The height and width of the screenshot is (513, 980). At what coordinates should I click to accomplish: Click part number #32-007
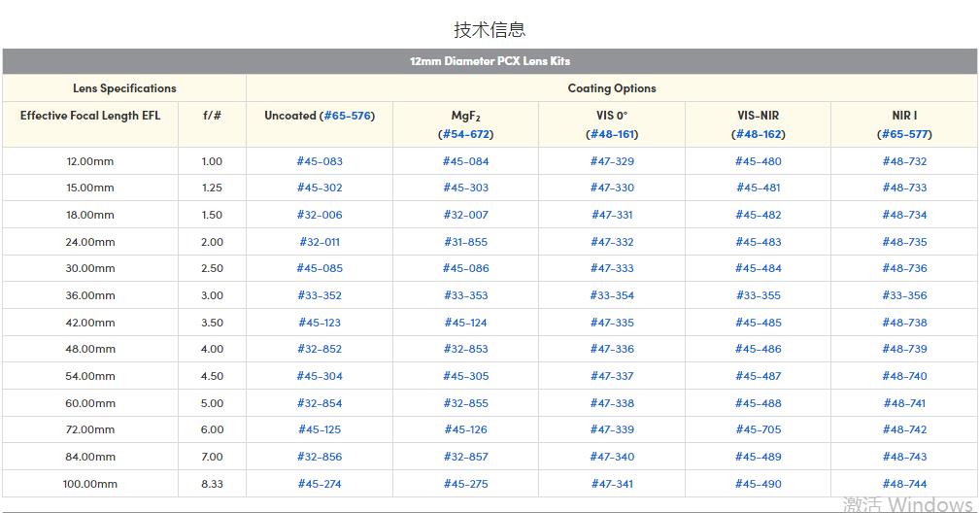[465, 215]
